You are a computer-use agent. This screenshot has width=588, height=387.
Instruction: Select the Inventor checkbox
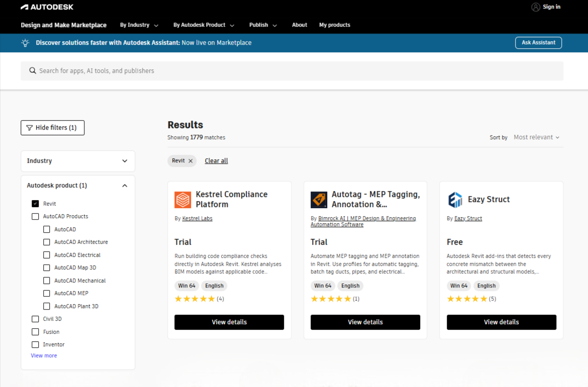35,345
